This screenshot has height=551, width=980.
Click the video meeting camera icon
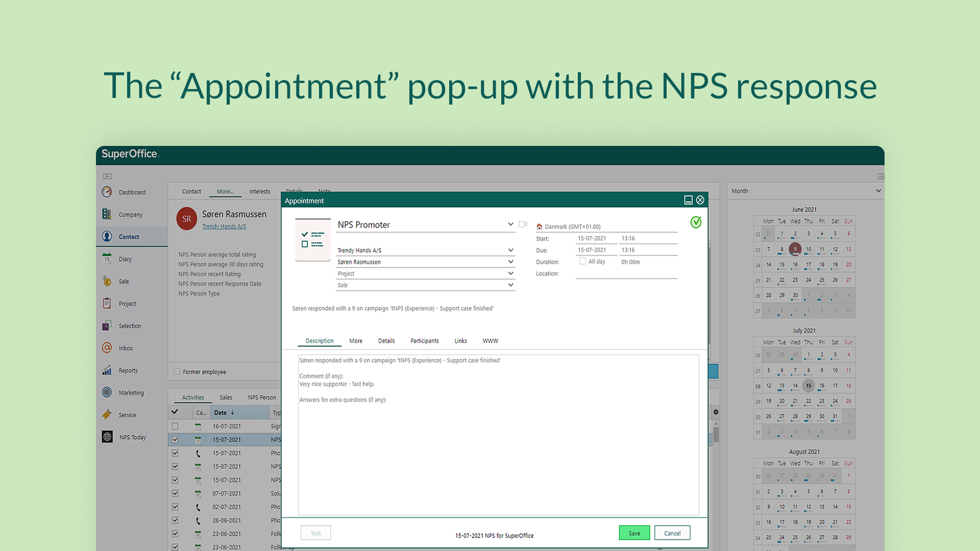click(523, 224)
